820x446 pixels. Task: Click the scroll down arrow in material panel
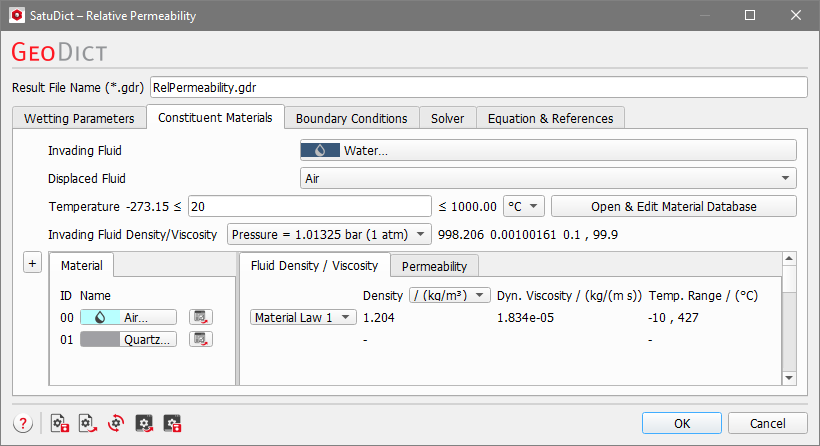point(789,378)
